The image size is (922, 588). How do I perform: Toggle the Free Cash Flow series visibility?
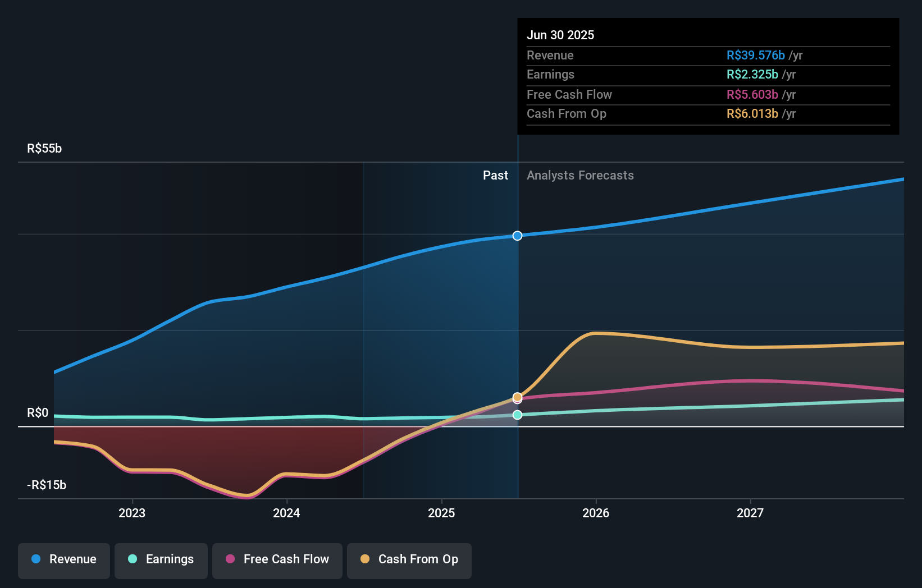277,559
